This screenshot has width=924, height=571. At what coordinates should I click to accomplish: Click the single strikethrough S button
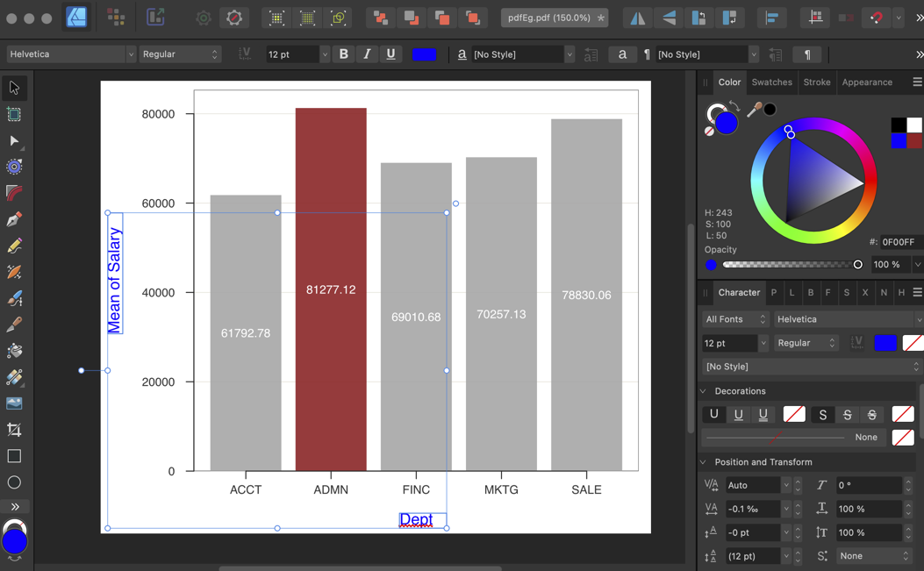coord(848,414)
